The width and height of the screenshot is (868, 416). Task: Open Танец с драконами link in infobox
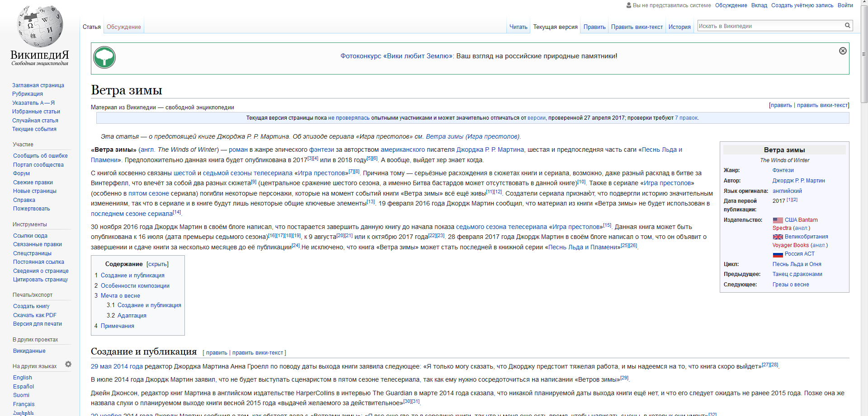click(x=797, y=274)
